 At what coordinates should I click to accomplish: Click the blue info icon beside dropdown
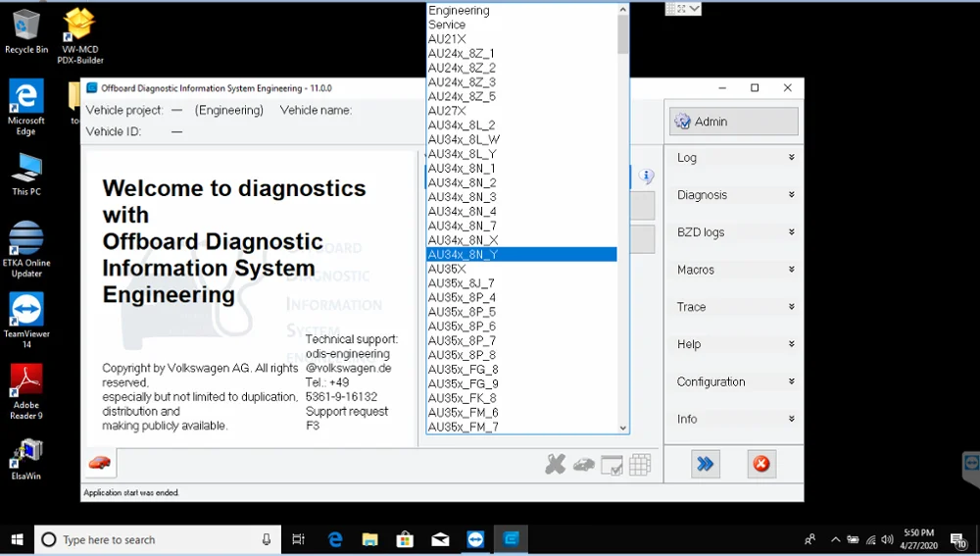pos(646,177)
